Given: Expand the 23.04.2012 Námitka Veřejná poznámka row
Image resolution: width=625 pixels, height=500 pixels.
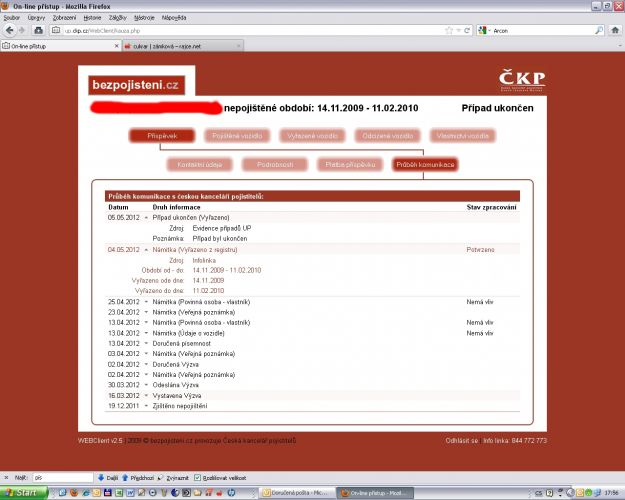Looking at the screenshot, I should tap(146, 312).
